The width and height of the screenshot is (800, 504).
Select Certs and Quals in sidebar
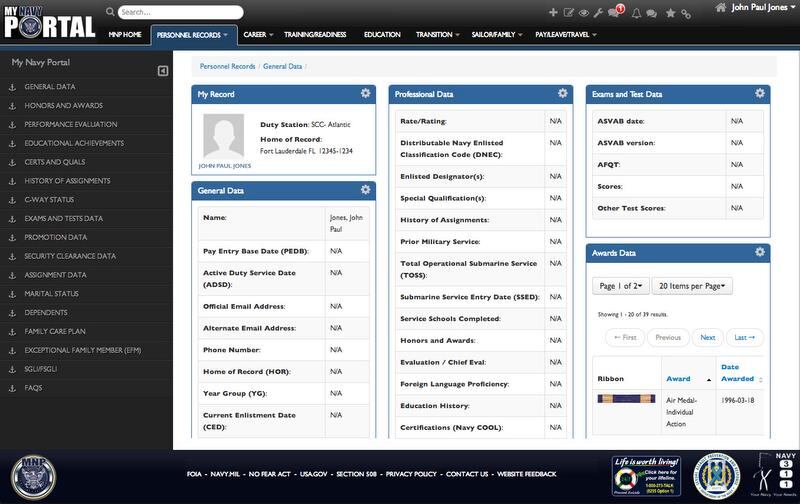(55, 162)
